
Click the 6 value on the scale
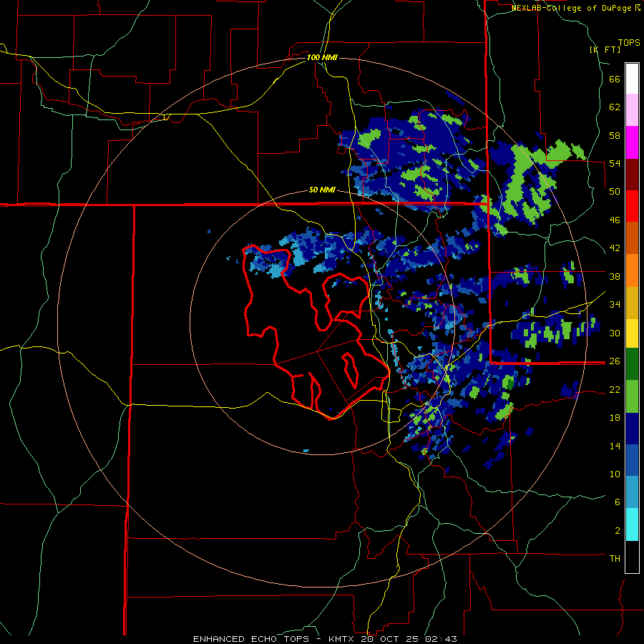[x=618, y=502]
